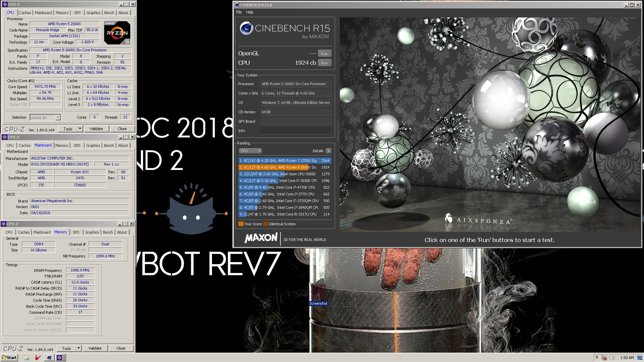Click CAS# Latency value 12.0 clocks

coord(80,282)
